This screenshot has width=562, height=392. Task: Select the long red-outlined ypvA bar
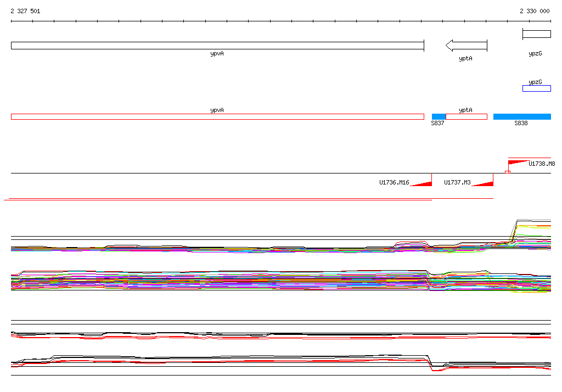[217, 116]
